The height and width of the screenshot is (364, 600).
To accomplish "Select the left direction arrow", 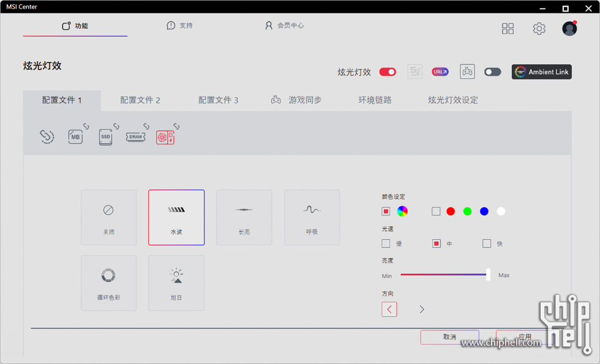I will (x=389, y=310).
